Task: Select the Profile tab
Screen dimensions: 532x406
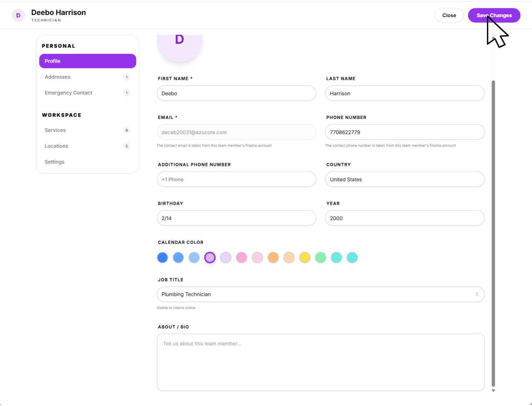Action: 87,61
